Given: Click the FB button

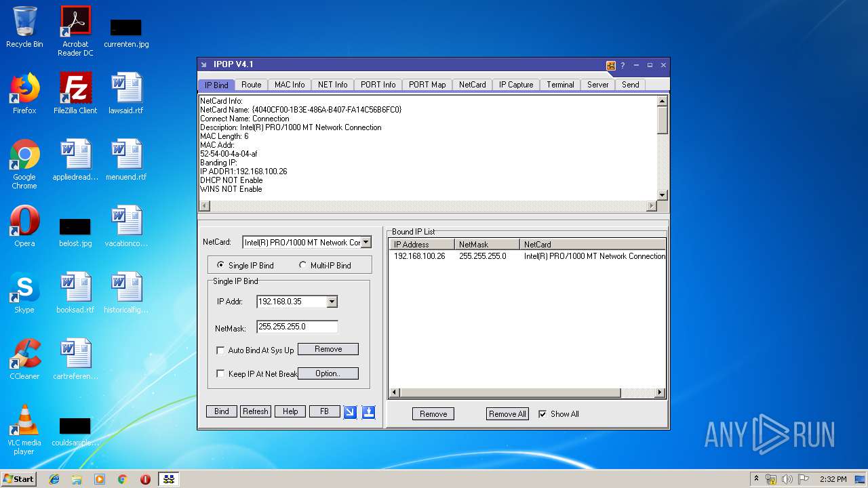Looking at the screenshot, I should click(324, 411).
